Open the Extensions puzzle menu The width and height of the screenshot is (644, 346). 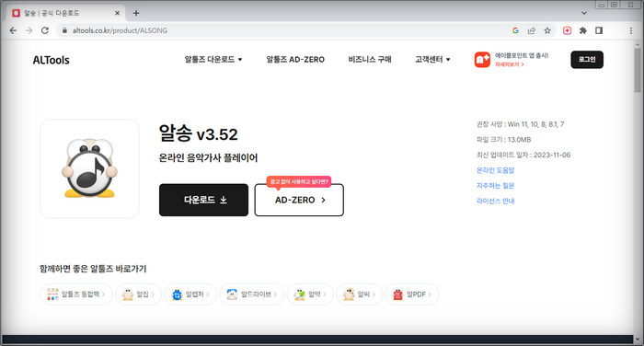click(582, 30)
